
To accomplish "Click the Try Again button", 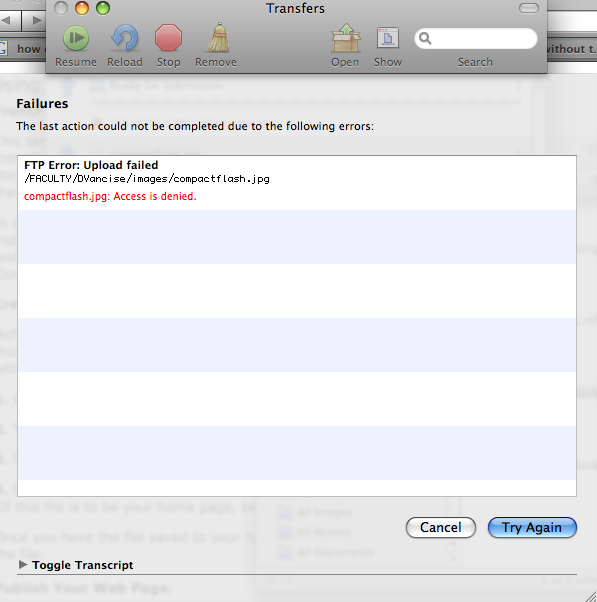I will [532, 528].
